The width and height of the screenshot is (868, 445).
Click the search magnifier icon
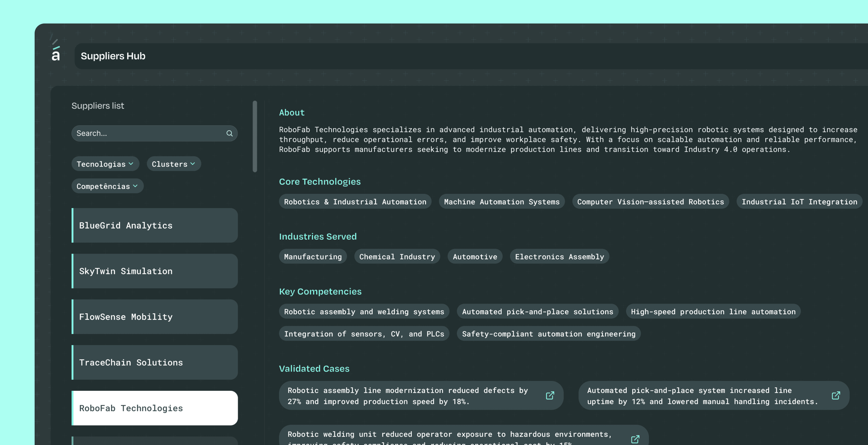point(229,133)
